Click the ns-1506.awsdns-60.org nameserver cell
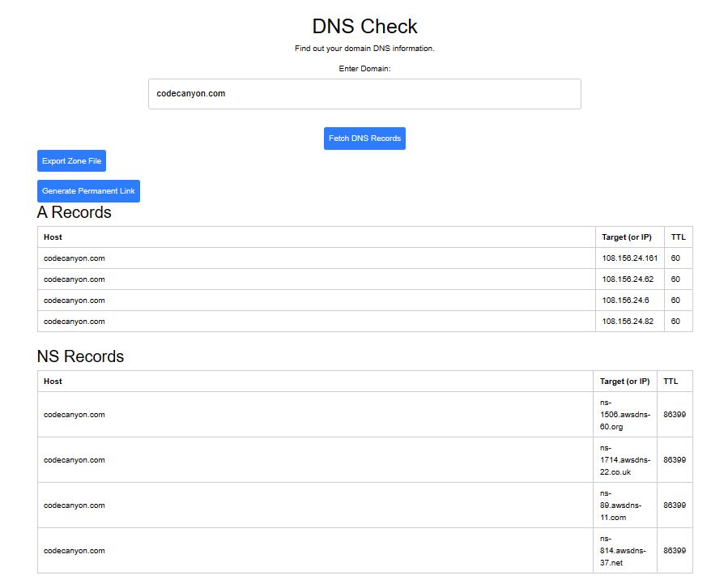The width and height of the screenshot is (728, 580). tap(625, 414)
